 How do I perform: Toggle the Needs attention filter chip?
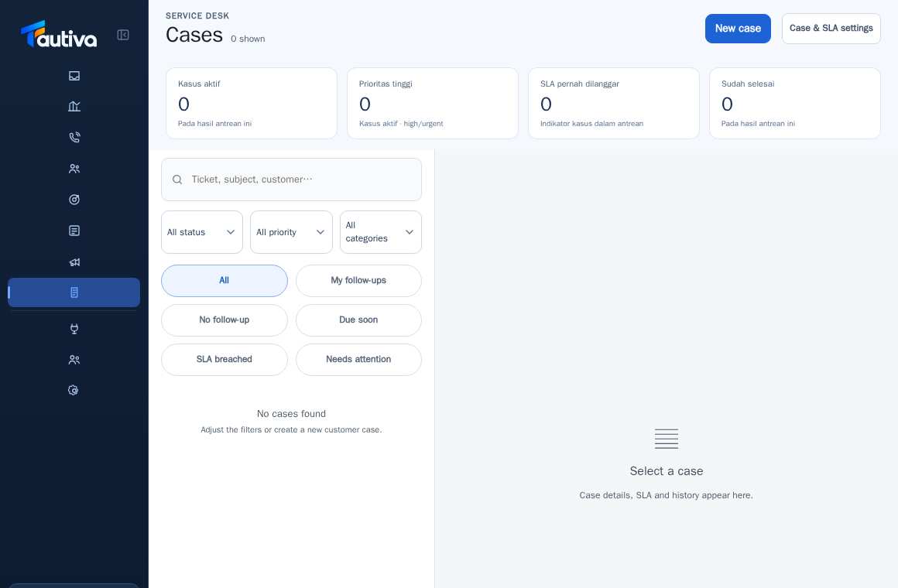point(358,360)
